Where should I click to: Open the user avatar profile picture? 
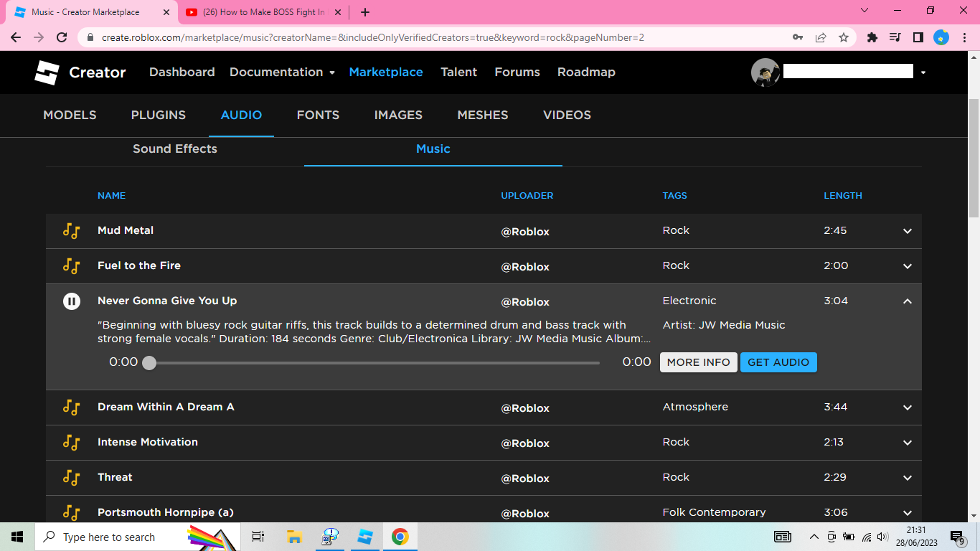(765, 72)
